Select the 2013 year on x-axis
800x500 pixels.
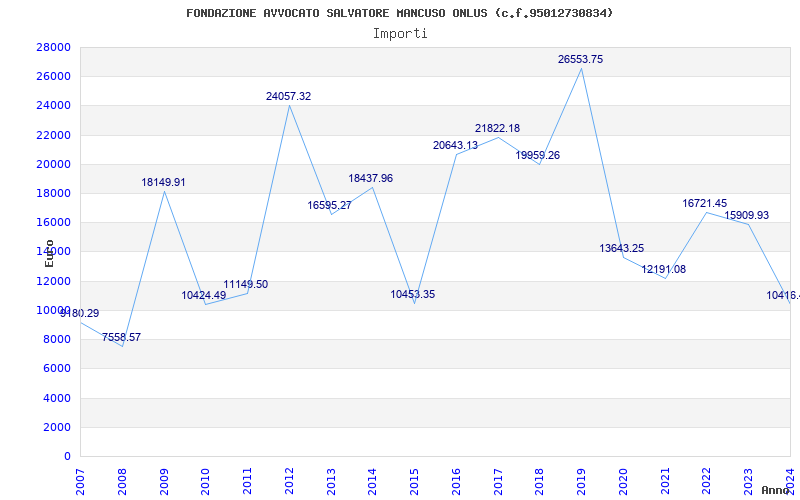click(x=331, y=482)
